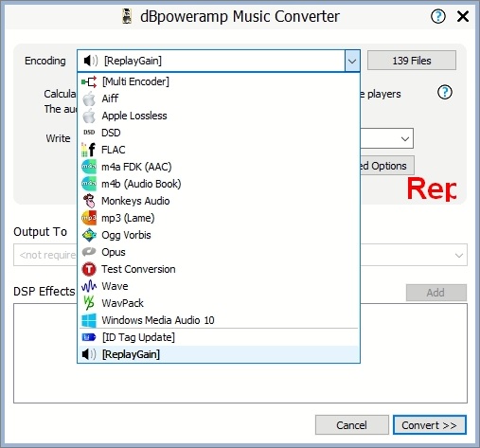The image size is (480, 448).
Task: Pick m4b (Audio Book) encoder
Action: [x=219, y=184]
